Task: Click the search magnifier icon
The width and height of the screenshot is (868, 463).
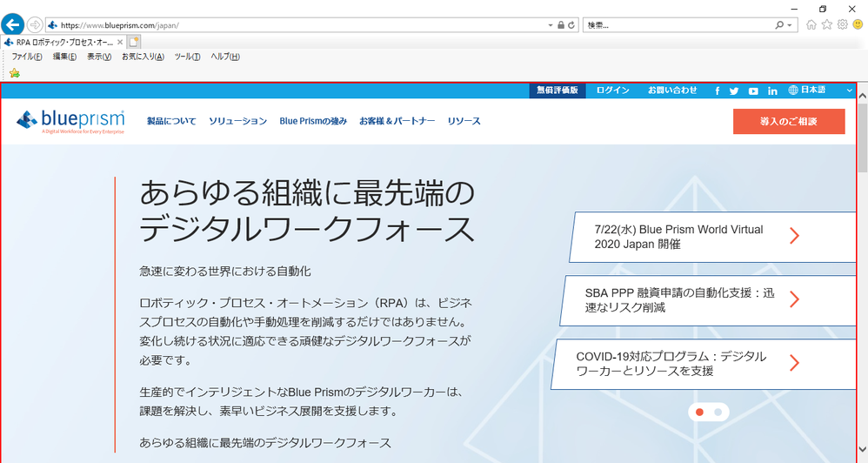Action: (x=779, y=25)
